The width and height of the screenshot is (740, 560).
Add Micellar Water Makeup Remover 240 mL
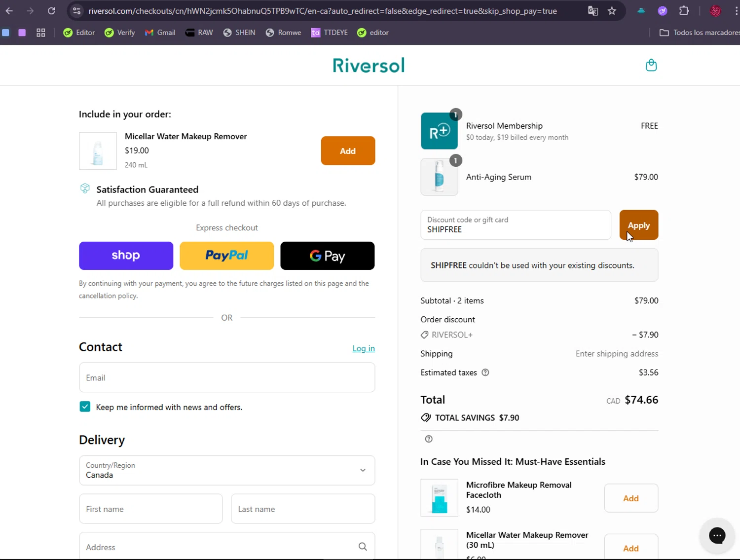348,151
